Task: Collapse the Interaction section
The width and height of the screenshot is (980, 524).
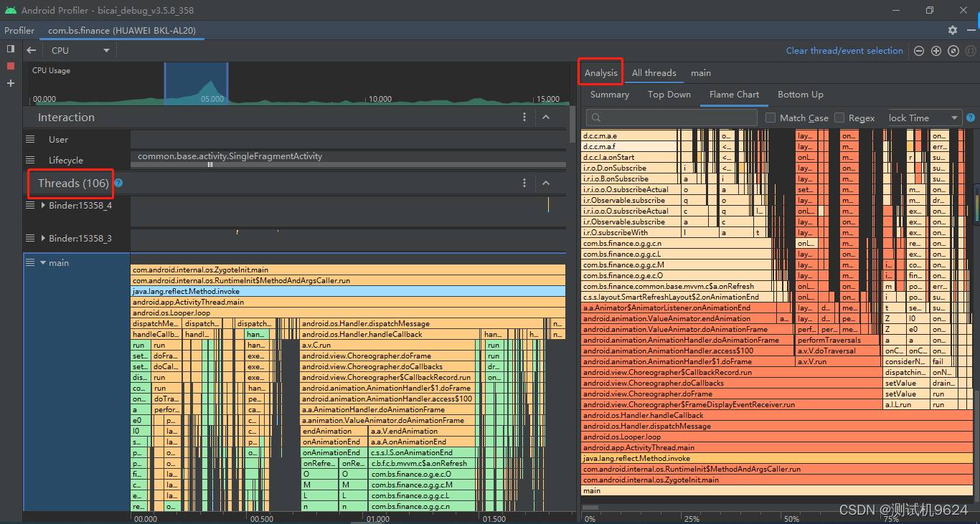Action: [x=546, y=117]
